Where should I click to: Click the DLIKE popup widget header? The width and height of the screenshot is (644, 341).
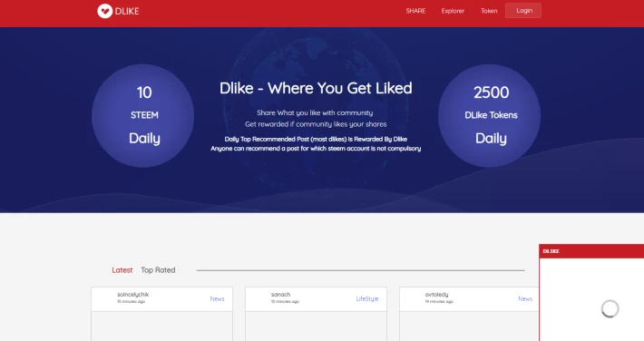(x=591, y=251)
